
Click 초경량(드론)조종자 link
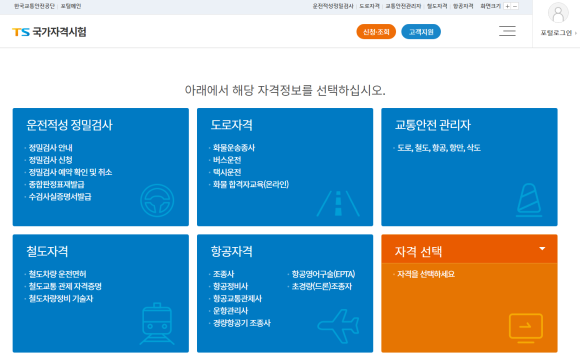pyautogui.click(x=322, y=286)
